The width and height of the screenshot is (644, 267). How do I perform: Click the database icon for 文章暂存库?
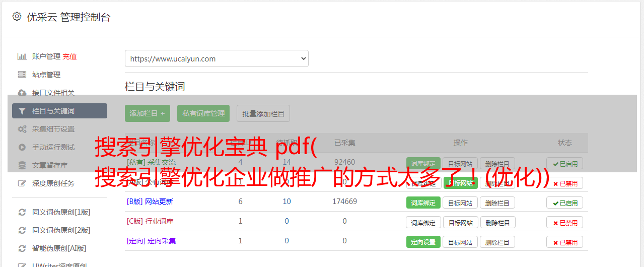point(22,165)
